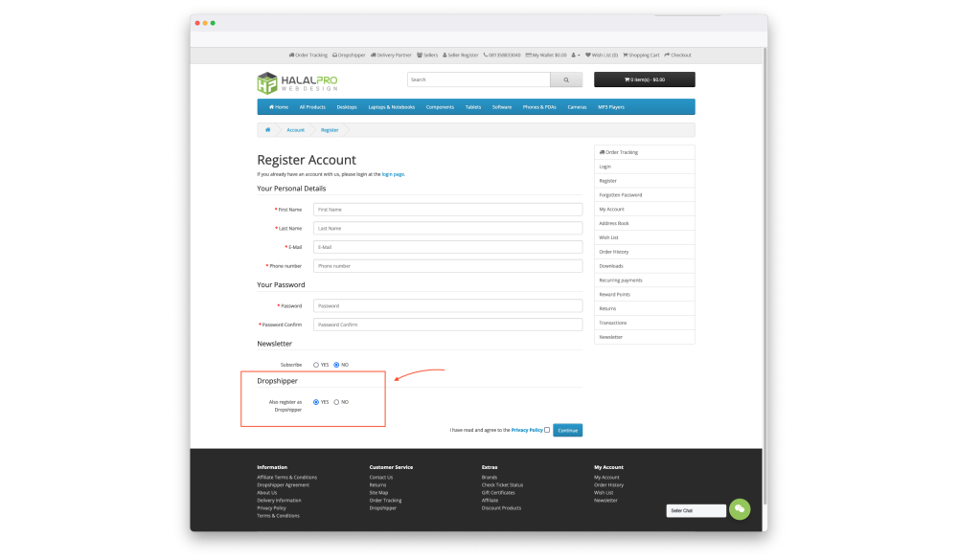Open Shopping Cart in top bar
Image resolution: width=958 pixels, height=560 pixels.
(642, 56)
